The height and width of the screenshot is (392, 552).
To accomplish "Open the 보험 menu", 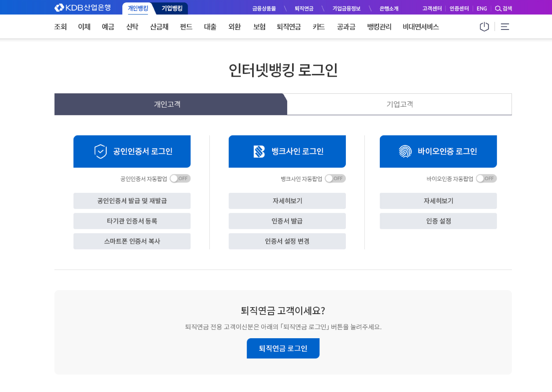I will (x=259, y=27).
